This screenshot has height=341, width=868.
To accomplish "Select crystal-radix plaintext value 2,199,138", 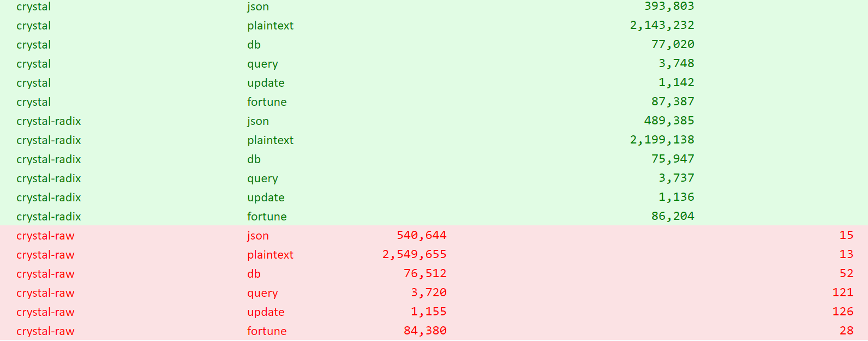I will pos(662,140).
